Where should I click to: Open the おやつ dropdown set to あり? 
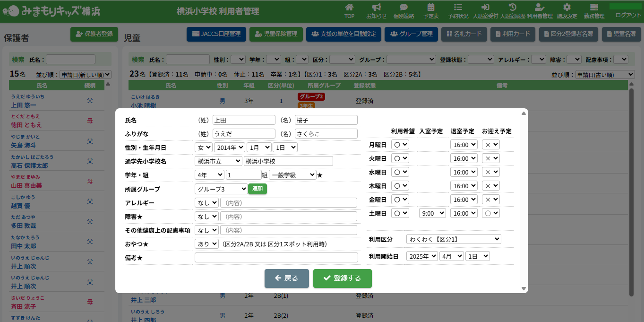[x=206, y=244]
